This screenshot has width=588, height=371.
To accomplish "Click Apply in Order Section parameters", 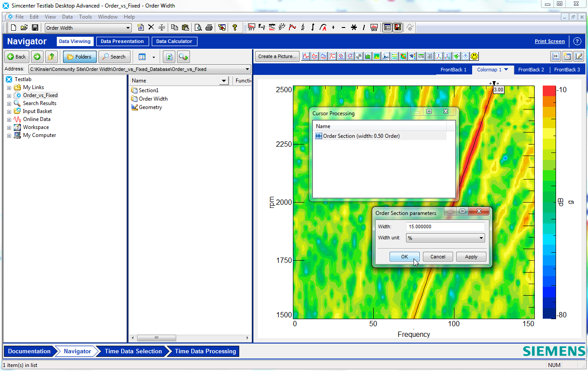I will point(471,257).
